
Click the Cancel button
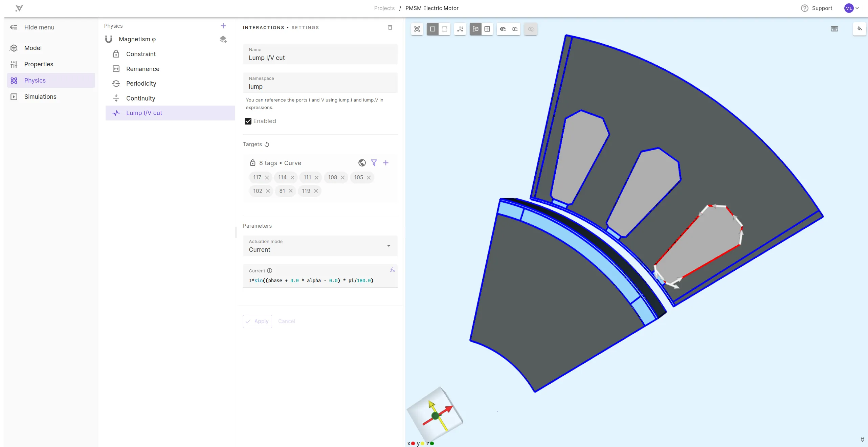(287, 321)
